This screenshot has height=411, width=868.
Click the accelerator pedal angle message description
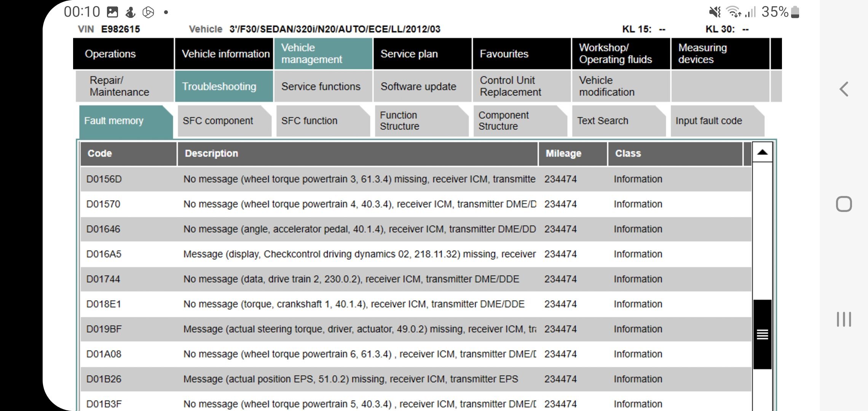click(x=359, y=229)
